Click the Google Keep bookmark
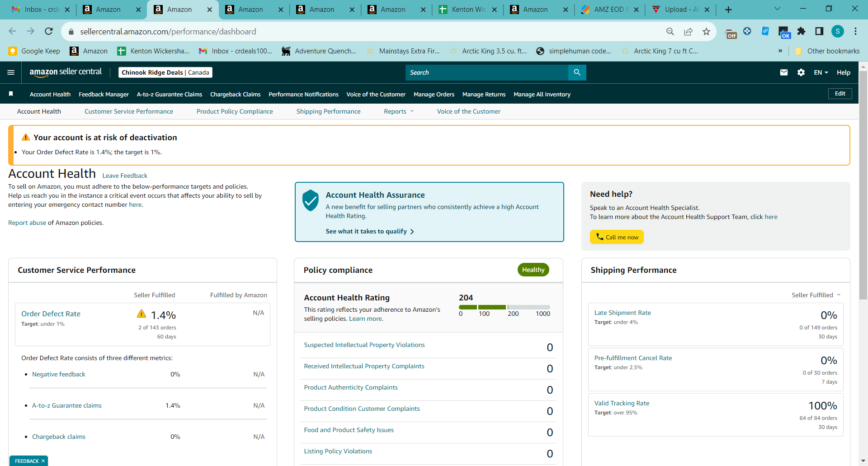Screen dimensions: 868x466 [34, 51]
